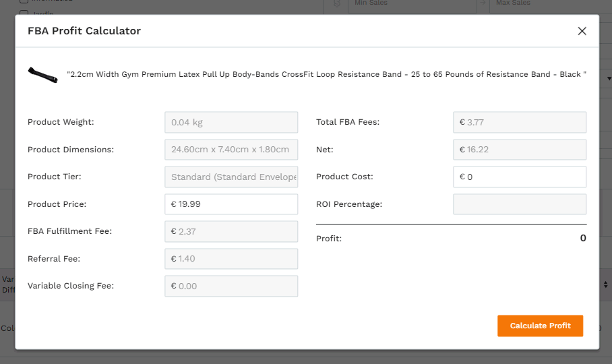Click the Profit value display
The width and height of the screenshot is (612, 364).
click(x=583, y=238)
